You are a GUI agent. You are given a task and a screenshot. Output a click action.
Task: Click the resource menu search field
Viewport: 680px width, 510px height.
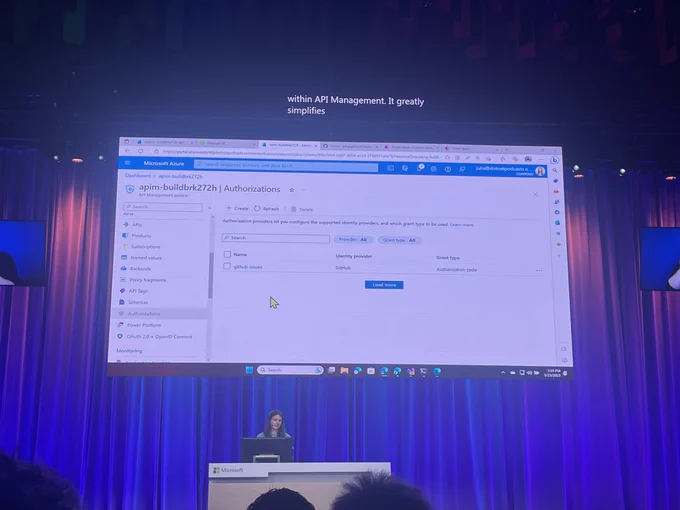[x=163, y=207]
